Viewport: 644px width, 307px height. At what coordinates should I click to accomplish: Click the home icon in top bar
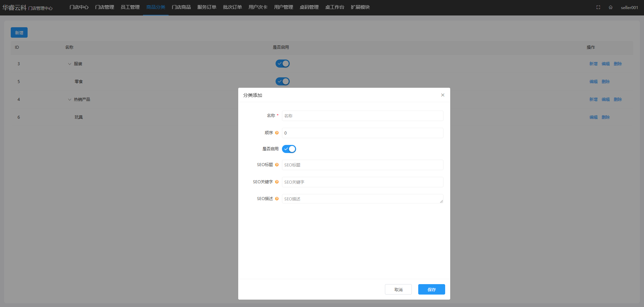[611, 7]
